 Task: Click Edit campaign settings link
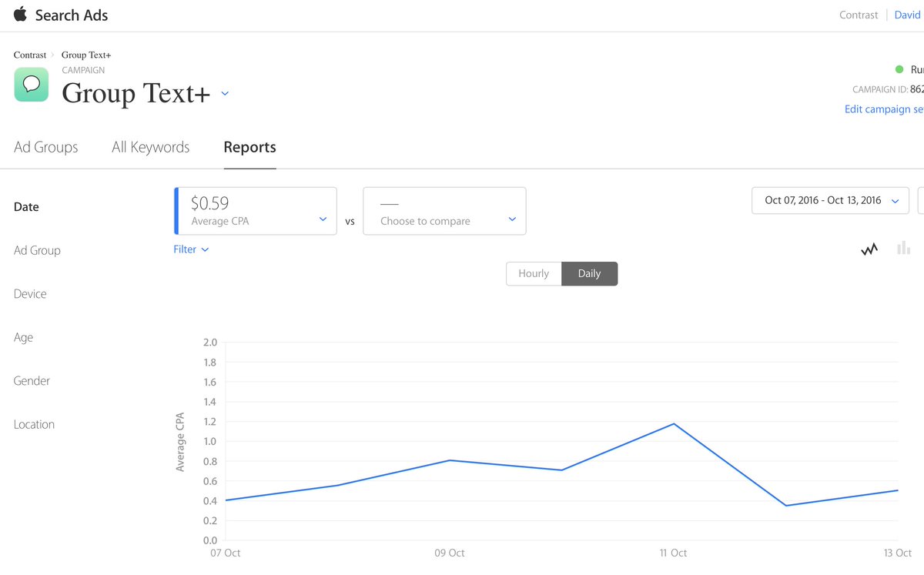point(884,109)
